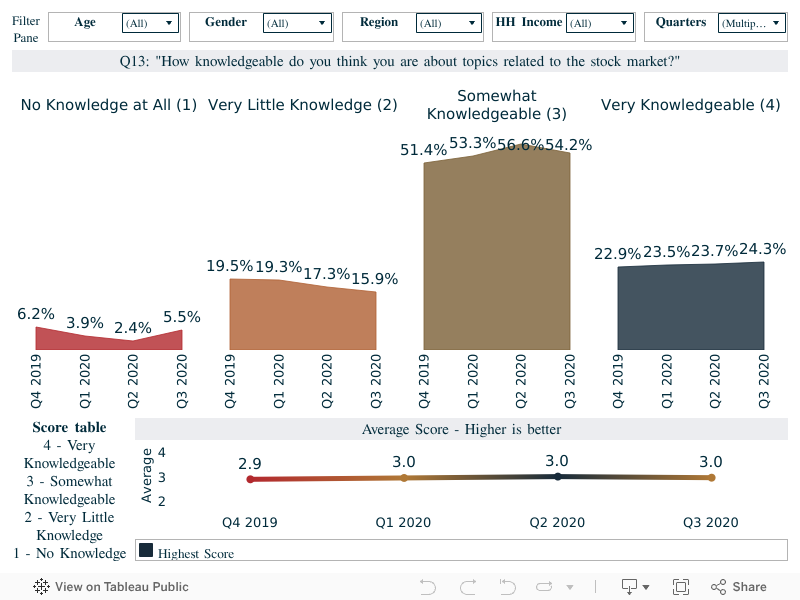Open the Download icon menu
Screen dimensions: 800x600
635,587
